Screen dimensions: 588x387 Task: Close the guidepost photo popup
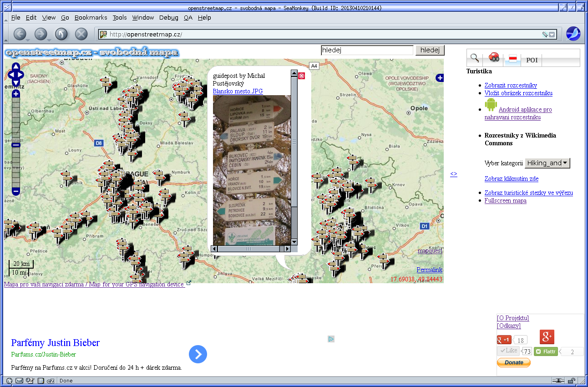[301, 76]
